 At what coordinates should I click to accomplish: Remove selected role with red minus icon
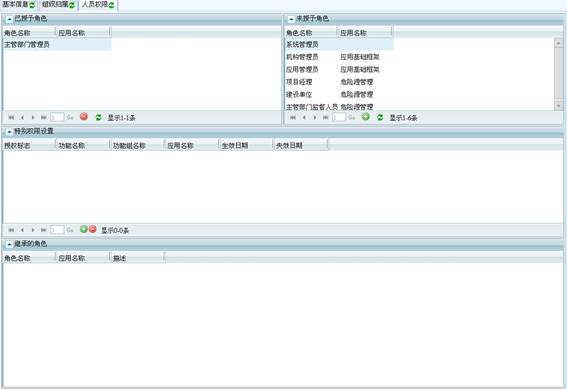coord(84,116)
